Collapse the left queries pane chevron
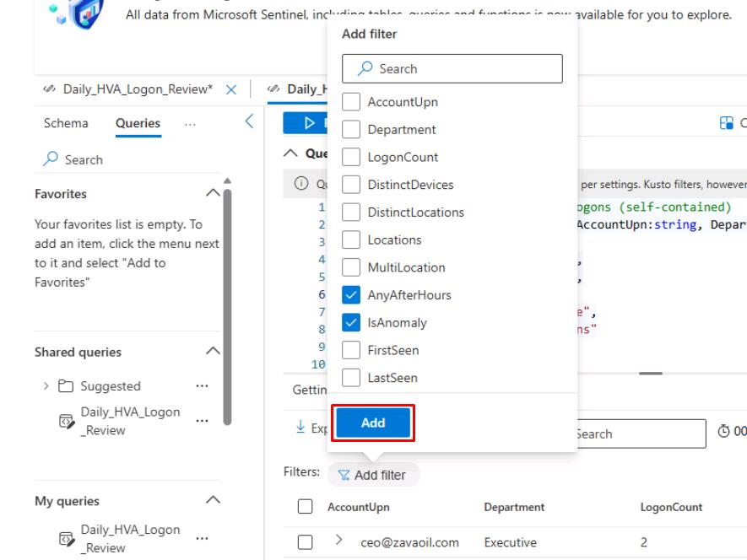The height and width of the screenshot is (560, 747). click(x=249, y=122)
